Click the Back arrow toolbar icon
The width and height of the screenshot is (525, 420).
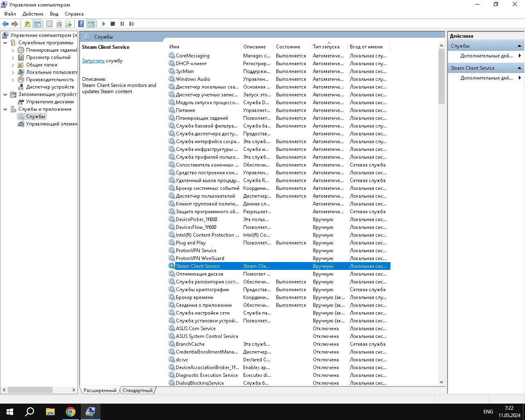pos(5,24)
